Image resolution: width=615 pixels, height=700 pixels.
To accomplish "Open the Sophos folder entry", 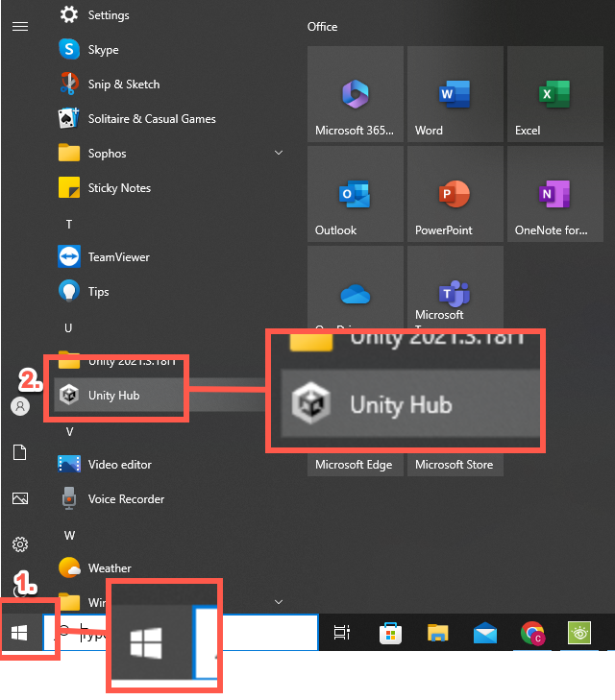I will [x=170, y=153].
